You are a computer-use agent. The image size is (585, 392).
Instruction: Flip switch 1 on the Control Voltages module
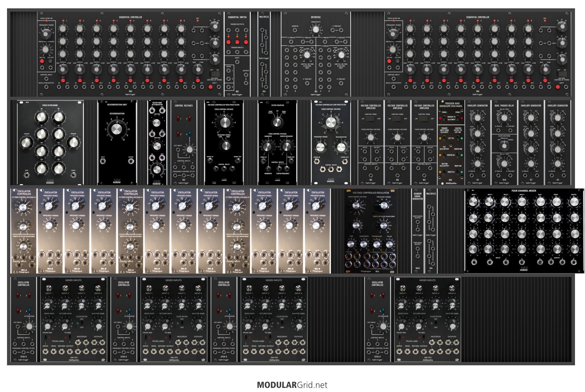click(178, 118)
